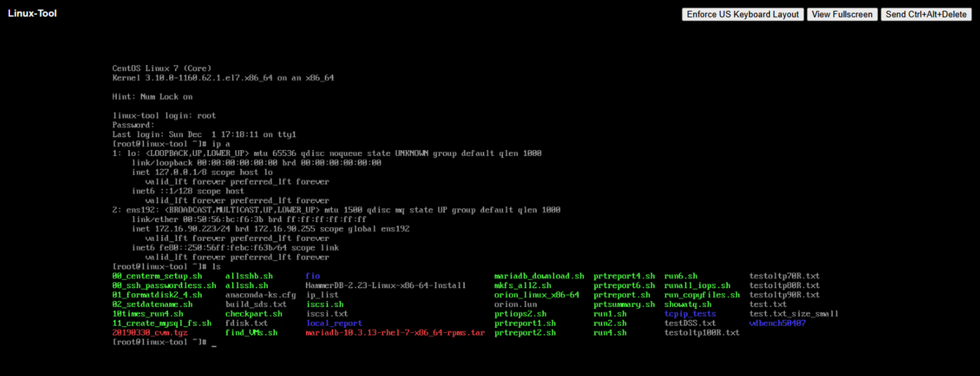Click the 01_formatdisk2_4.sh entry
Viewport: 980px width, 376px height.
[x=157, y=295]
